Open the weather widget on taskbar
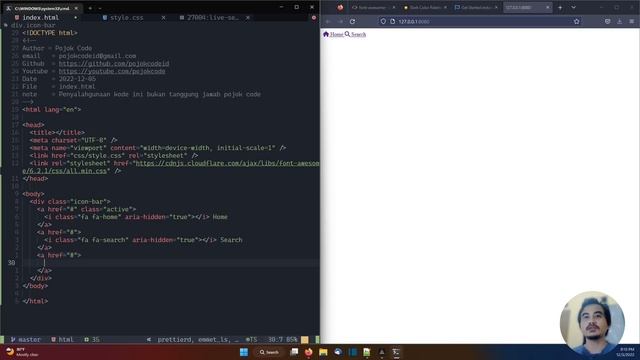 coord(22,352)
